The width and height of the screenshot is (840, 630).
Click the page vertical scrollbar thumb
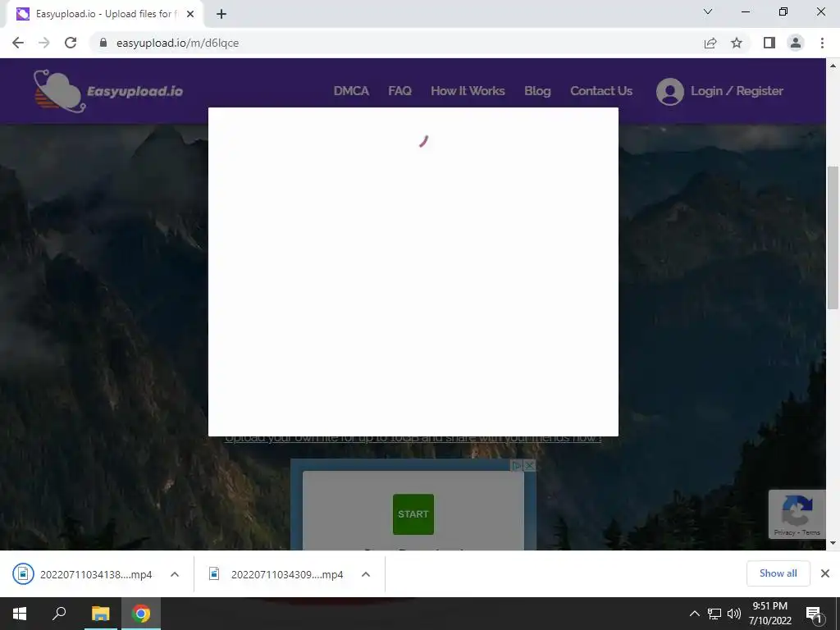(x=833, y=237)
